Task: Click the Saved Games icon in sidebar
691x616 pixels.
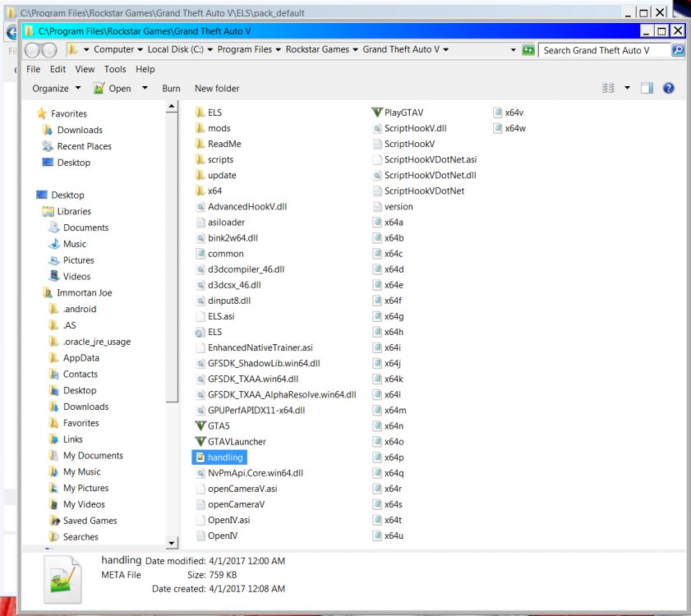Action: pyautogui.click(x=54, y=521)
